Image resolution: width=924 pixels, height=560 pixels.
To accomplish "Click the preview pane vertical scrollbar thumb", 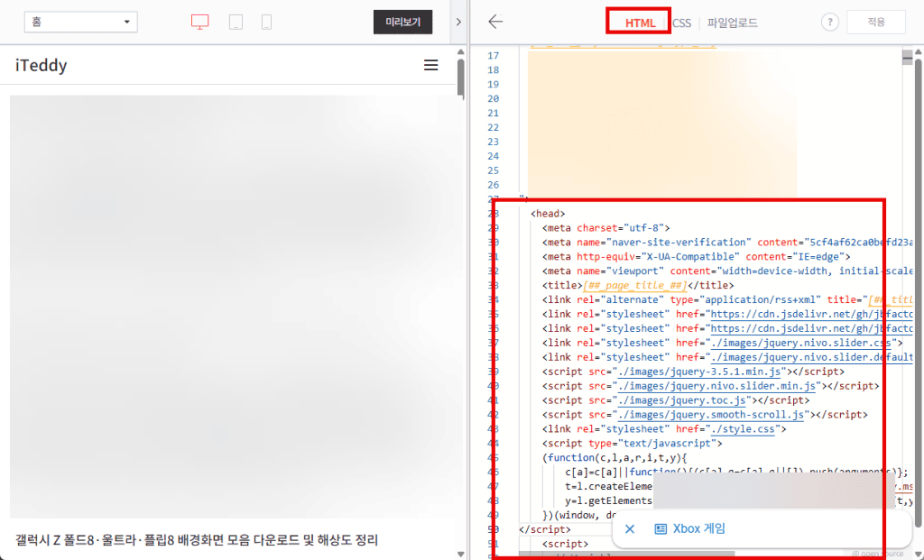I will coord(461,78).
